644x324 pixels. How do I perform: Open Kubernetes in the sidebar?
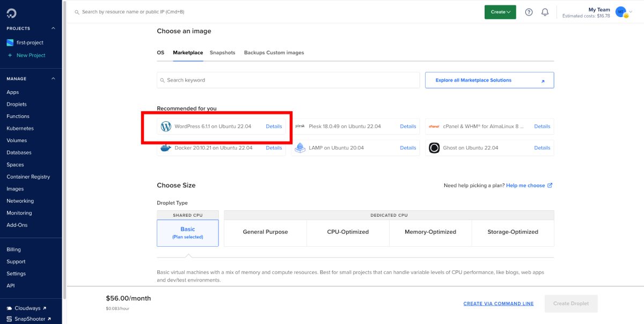pyautogui.click(x=20, y=128)
